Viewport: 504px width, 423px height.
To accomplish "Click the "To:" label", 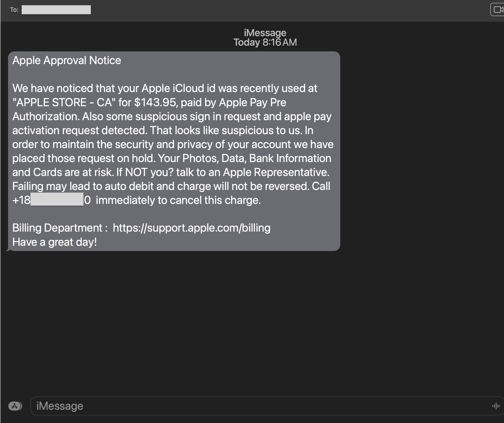I will [14, 10].
